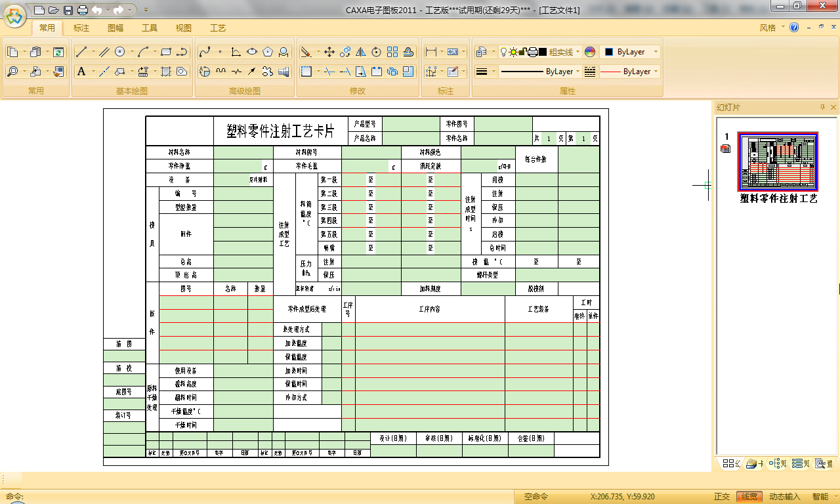Open the 粗实线 layer dropdown

click(577, 52)
